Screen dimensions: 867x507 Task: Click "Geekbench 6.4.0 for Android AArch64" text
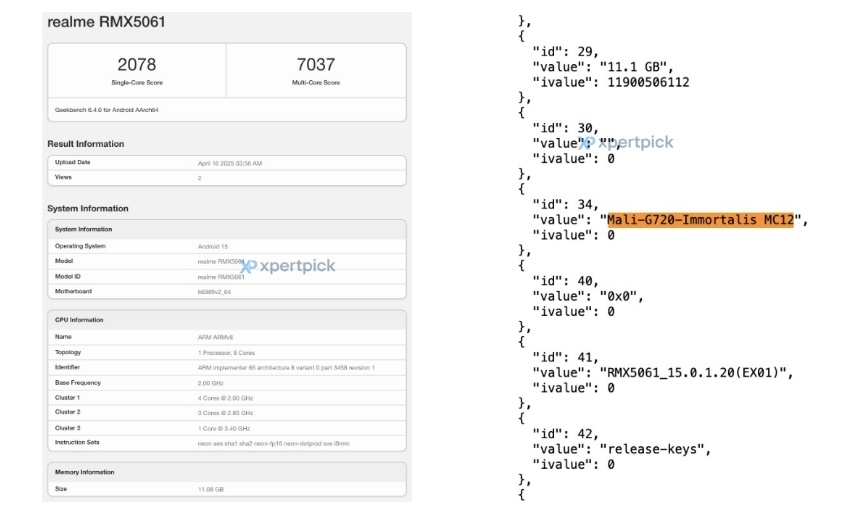[x=107, y=110]
